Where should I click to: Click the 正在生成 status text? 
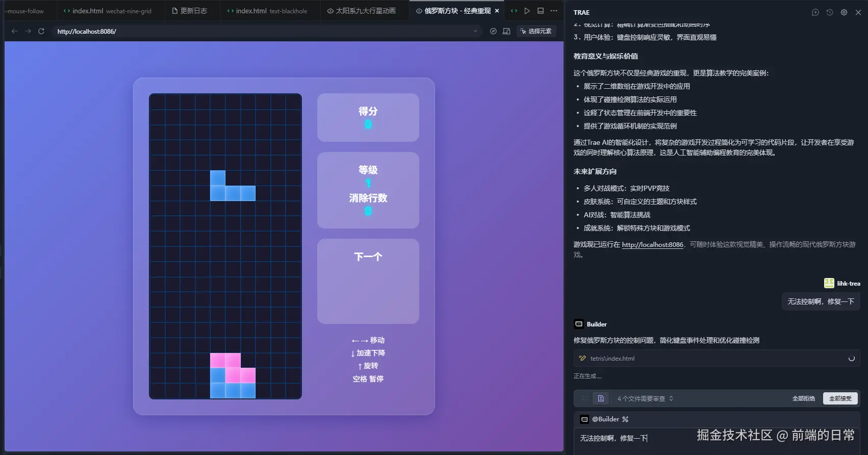(587, 376)
